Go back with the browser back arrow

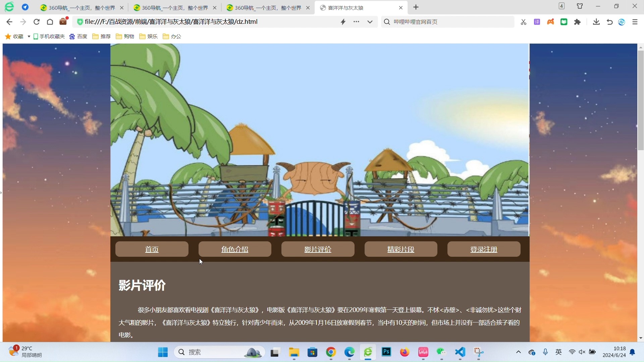click(9, 22)
